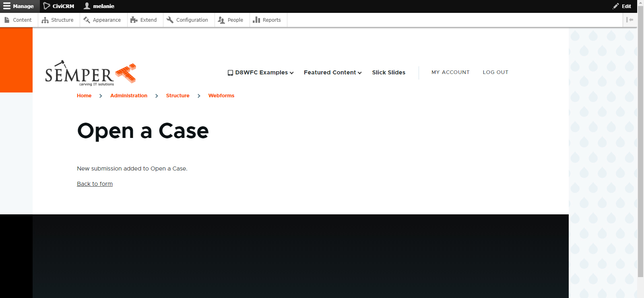
Task: Follow the Back to form link
Action: click(x=95, y=184)
